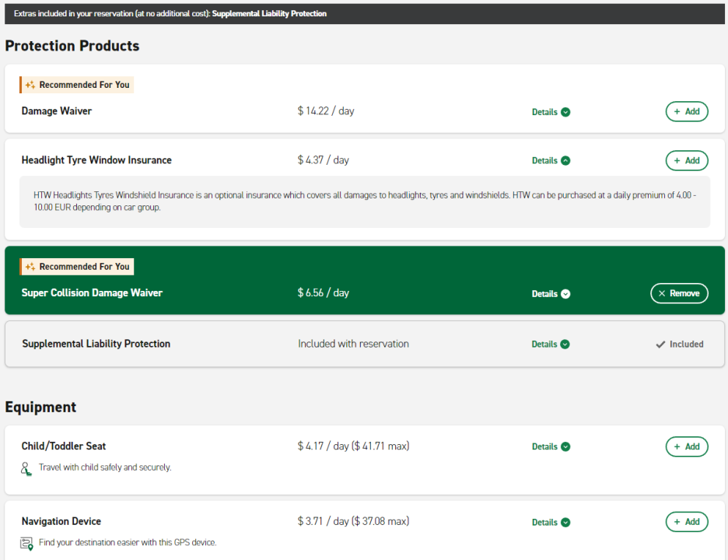Click the Recommended For You badge above Damage Waiver
Viewport: 728px width, 560px height.
coord(76,85)
